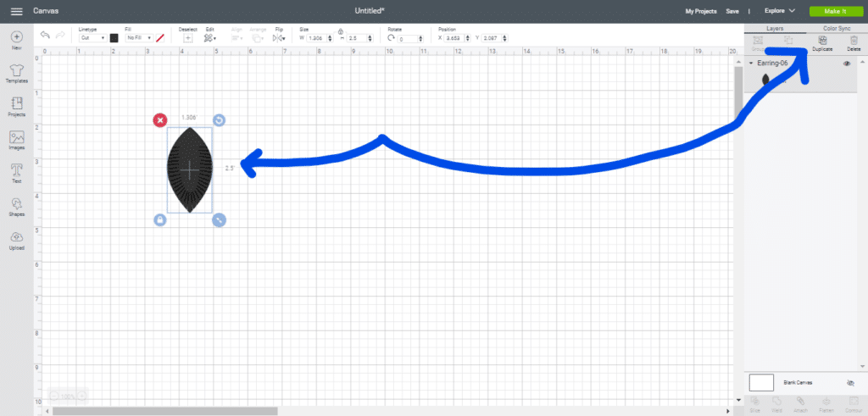The image size is (868, 416).
Task: Open the Linetype dropdown
Action: pyautogui.click(x=92, y=38)
